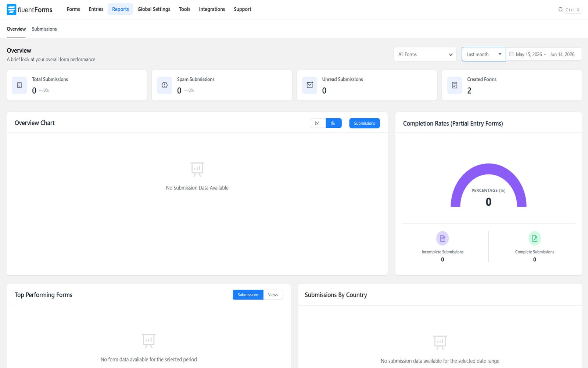Click empty-state icon in Top Performing Forms
The image size is (588, 368).
pos(148,341)
